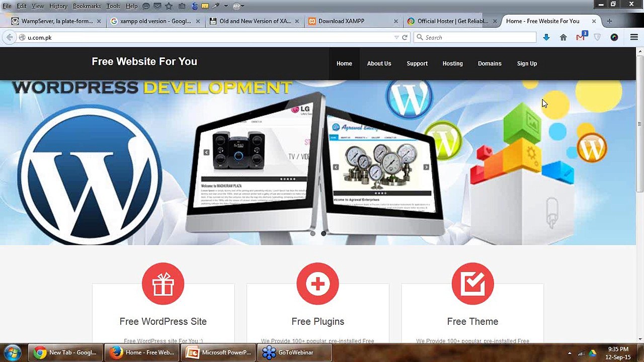Open the downloads arrow icon
This screenshot has height=362, width=644.
coord(546,37)
